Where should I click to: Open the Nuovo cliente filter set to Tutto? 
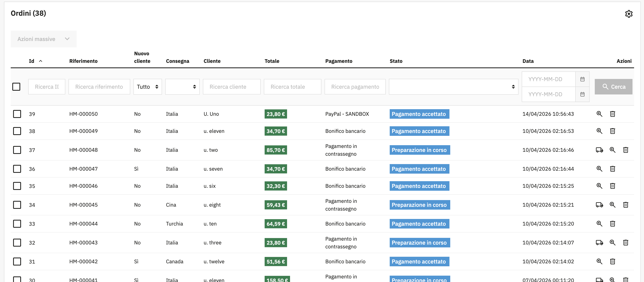coord(148,86)
